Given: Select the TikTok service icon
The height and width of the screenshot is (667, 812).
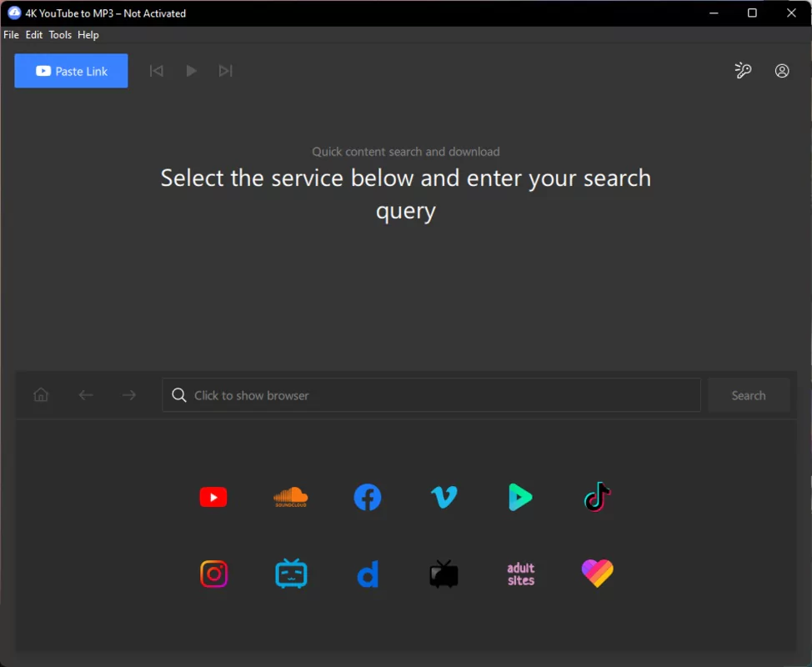Looking at the screenshot, I should (x=597, y=497).
